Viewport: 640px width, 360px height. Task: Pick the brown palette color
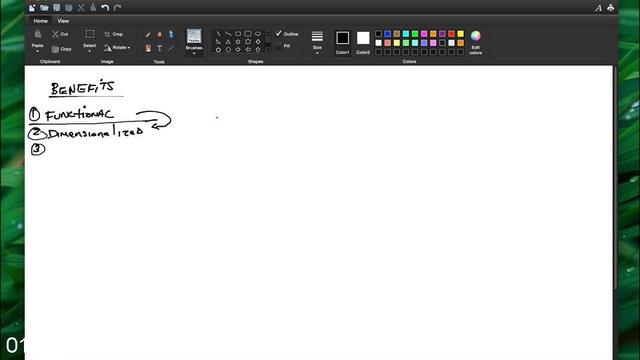pyautogui.click(x=397, y=34)
